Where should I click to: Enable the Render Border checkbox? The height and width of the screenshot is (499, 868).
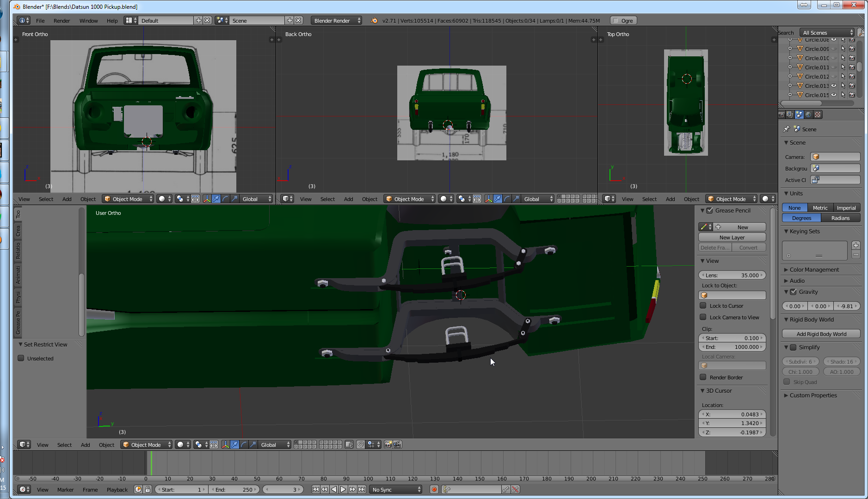coord(703,377)
